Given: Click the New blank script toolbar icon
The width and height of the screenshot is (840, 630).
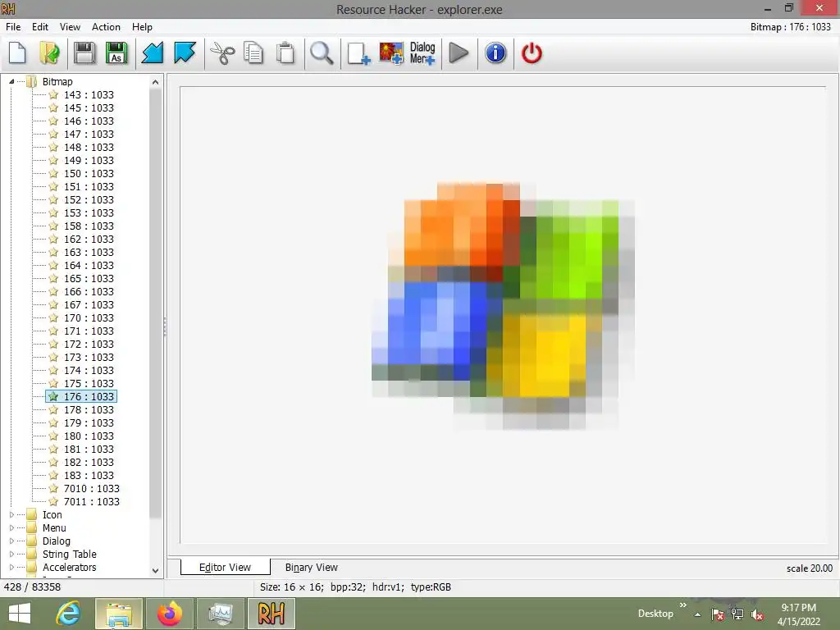Looking at the screenshot, I should 18,53.
